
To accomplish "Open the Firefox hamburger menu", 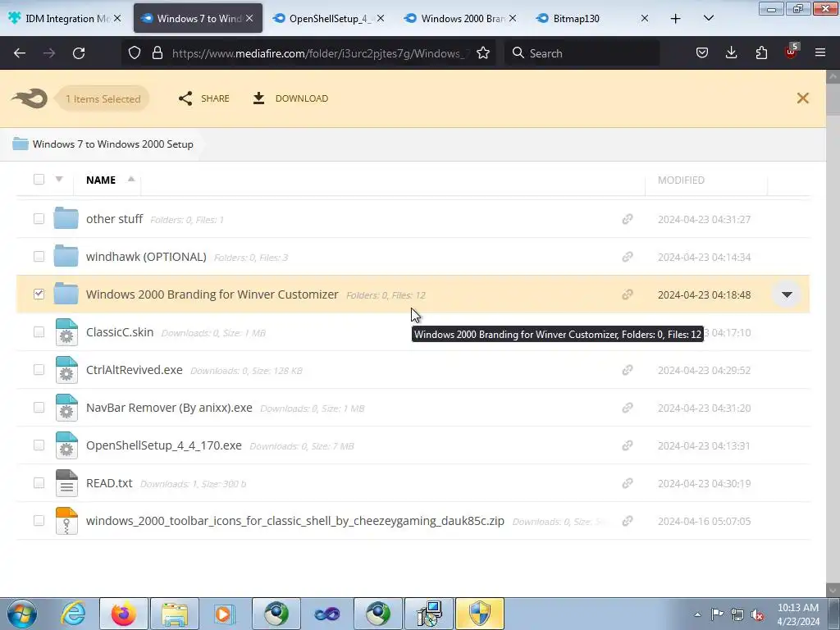I will pyautogui.click(x=820, y=52).
